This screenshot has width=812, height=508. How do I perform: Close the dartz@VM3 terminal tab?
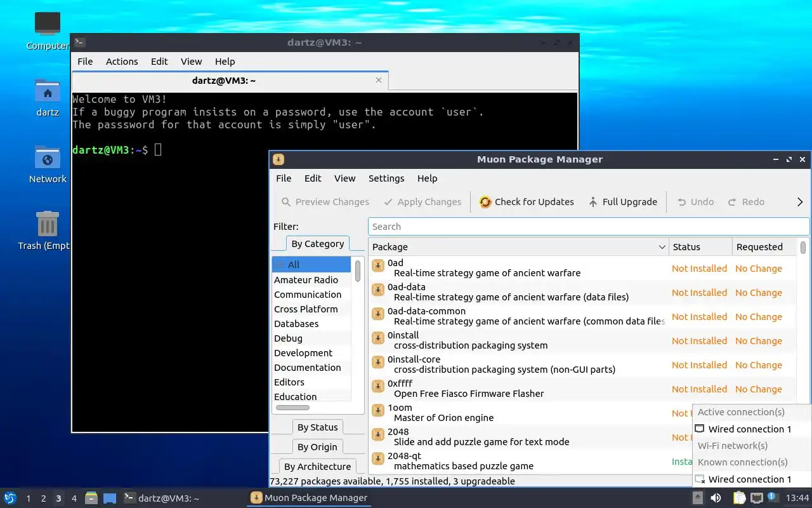379,80
